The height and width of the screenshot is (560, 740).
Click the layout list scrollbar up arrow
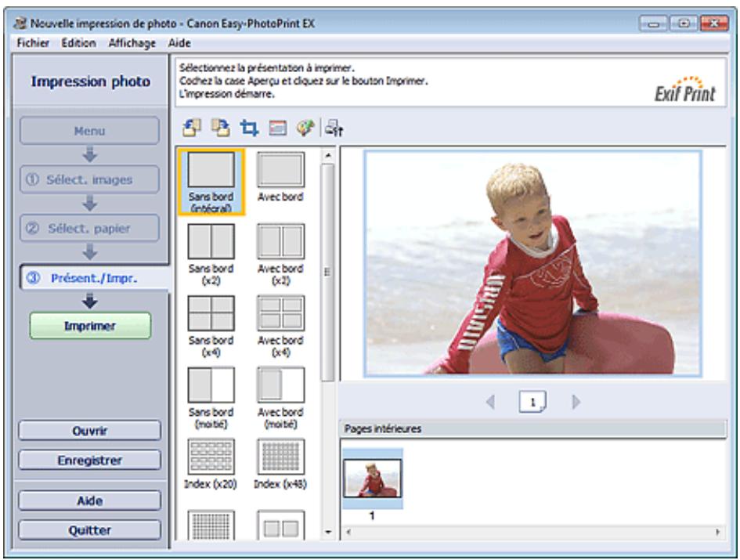328,155
